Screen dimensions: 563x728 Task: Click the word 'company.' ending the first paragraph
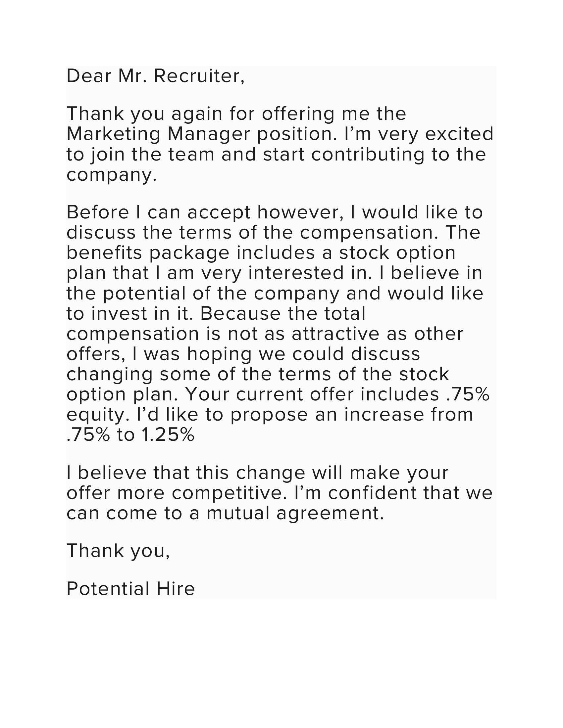click(x=111, y=176)
